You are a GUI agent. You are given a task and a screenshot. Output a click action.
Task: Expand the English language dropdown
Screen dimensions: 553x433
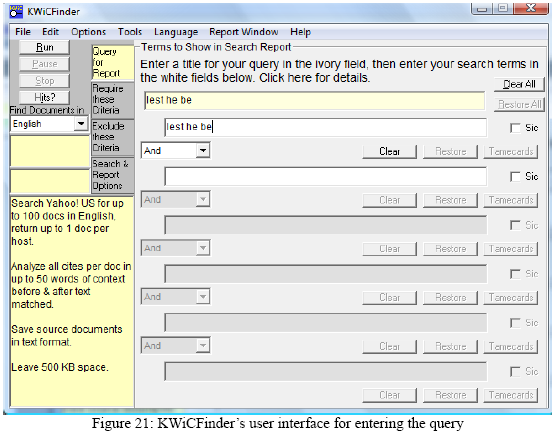pyautogui.click(x=81, y=124)
